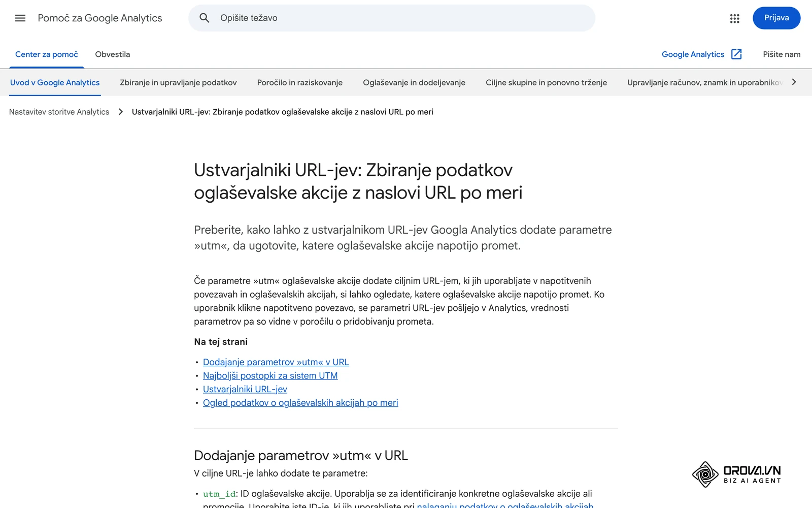Go to Nastavitev storitve Analytics breadcrumb
Screen dimensions: 812x508
pyautogui.click(x=59, y=112)
